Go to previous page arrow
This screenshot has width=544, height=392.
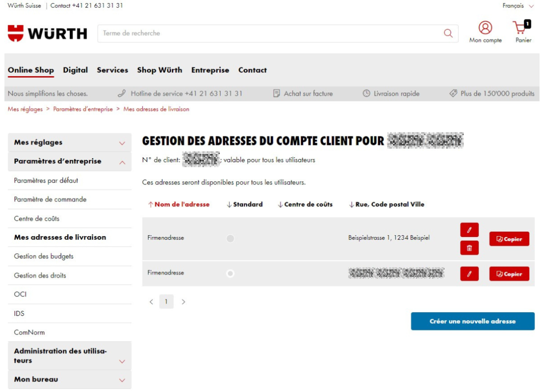pos(151,302)
